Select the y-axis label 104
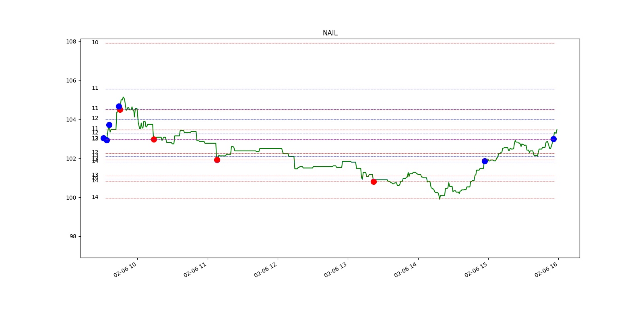This screenshot has width=644, height=322. 71,120
